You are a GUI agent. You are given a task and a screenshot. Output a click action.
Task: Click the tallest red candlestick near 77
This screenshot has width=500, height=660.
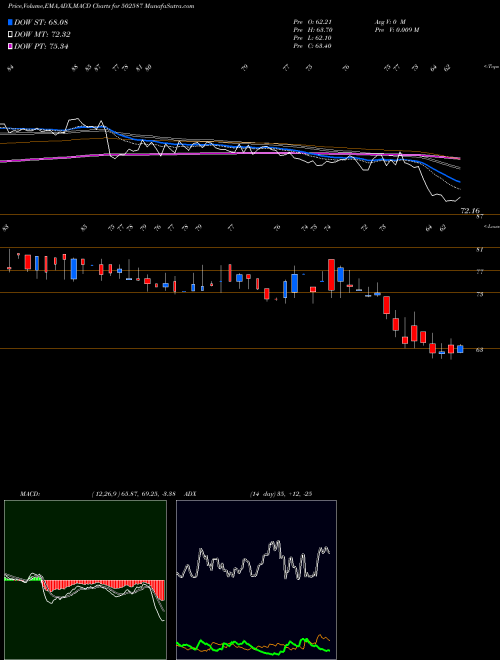(331, 274)
